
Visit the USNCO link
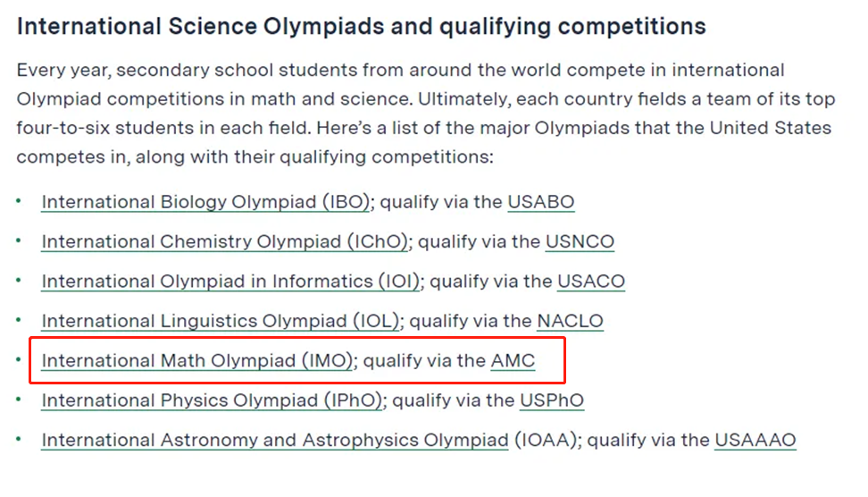(580, 241)
